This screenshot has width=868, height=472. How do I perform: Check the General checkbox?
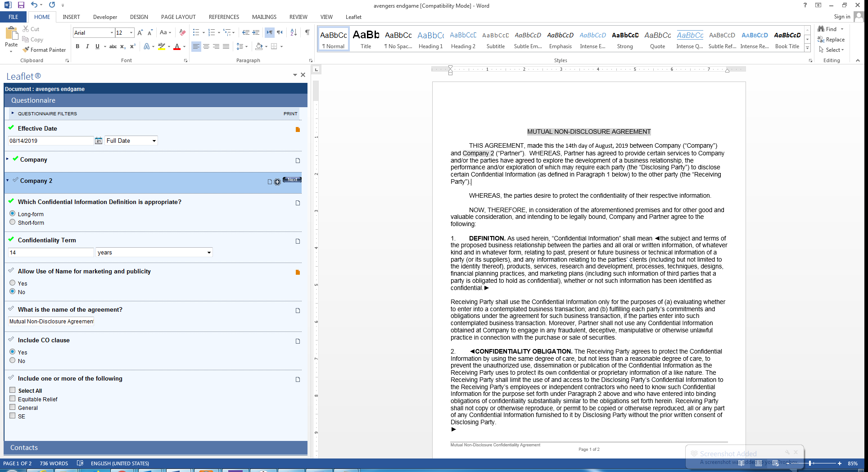pyautogui.click(x=13, y=407)
